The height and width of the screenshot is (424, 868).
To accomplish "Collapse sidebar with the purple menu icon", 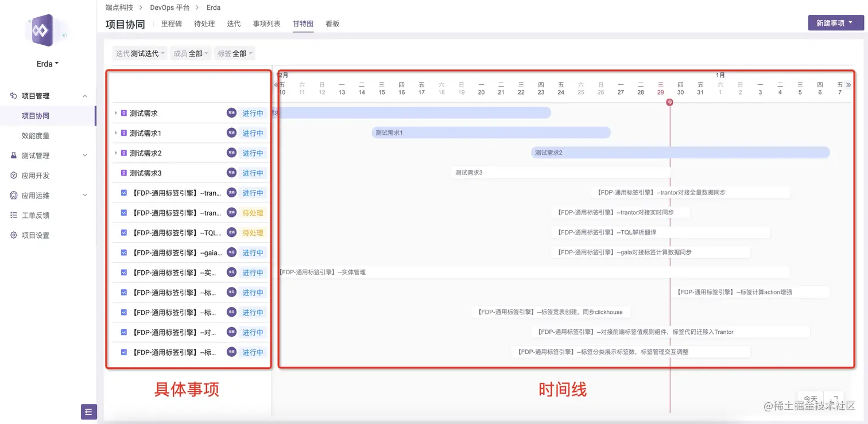I will click(88, 411).
